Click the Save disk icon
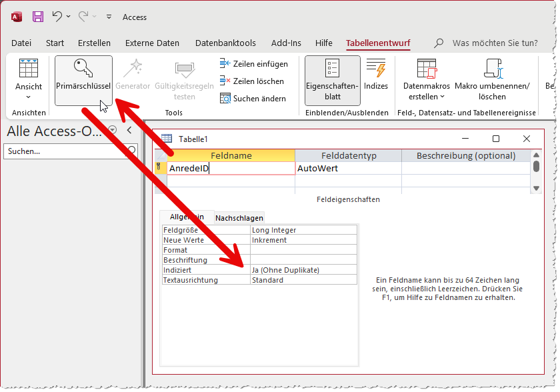560x392 pixels. click(x=38, y=17)
